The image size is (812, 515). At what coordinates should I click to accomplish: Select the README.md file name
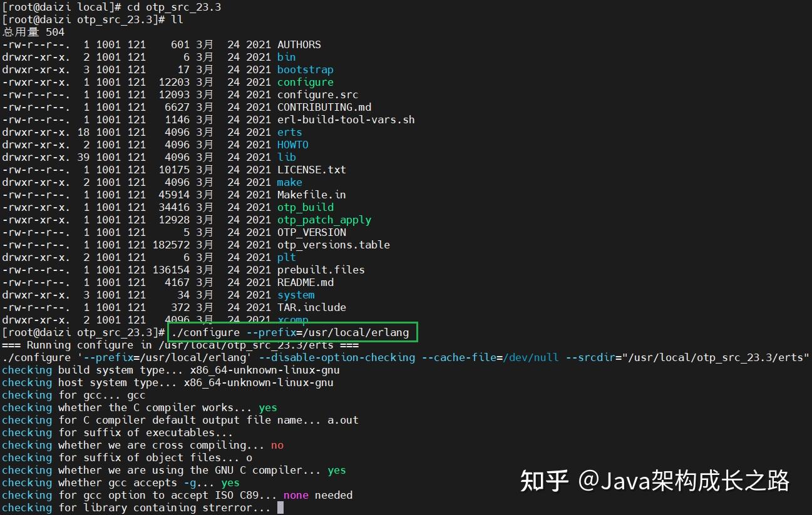[x=306, y=282]
